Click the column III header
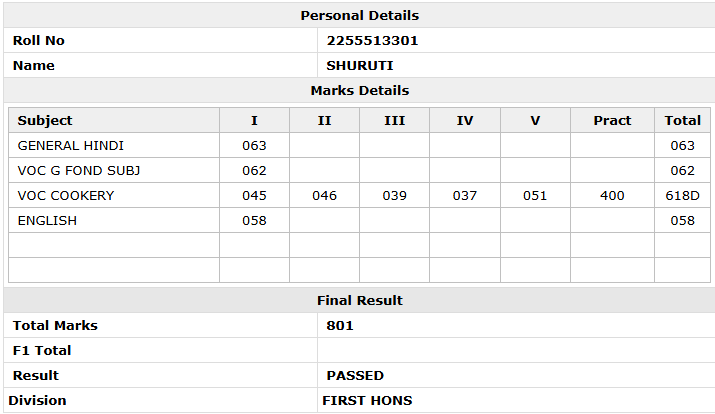The width and height of the screenshot is (715, 414). tap(394, 120)
